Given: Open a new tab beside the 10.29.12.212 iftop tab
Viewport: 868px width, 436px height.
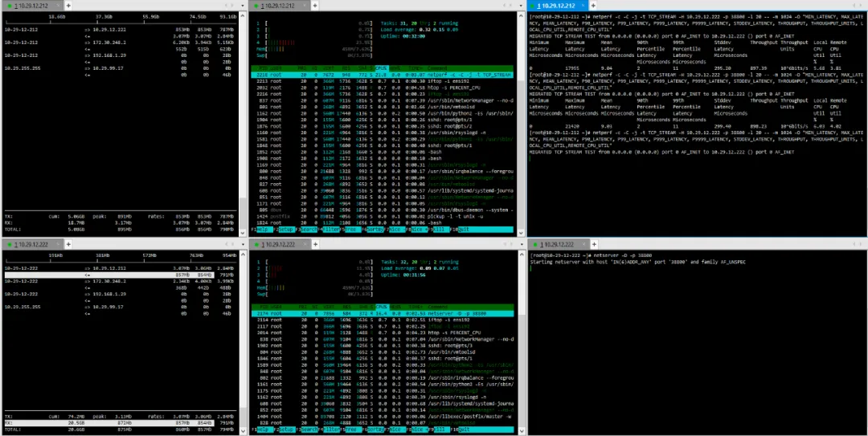Looking at the screenshot, I should tap(68, 6).
